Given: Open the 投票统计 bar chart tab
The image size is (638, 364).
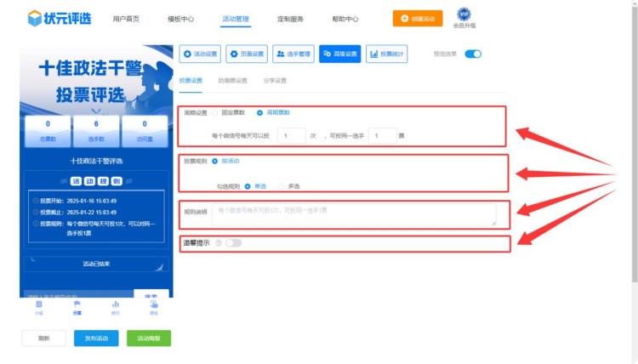Looking at the screenshot, I should coord(386,54).
